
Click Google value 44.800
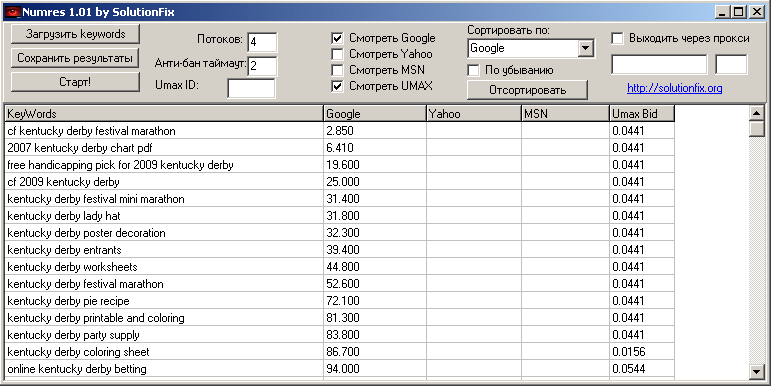(x=343, y=267)
